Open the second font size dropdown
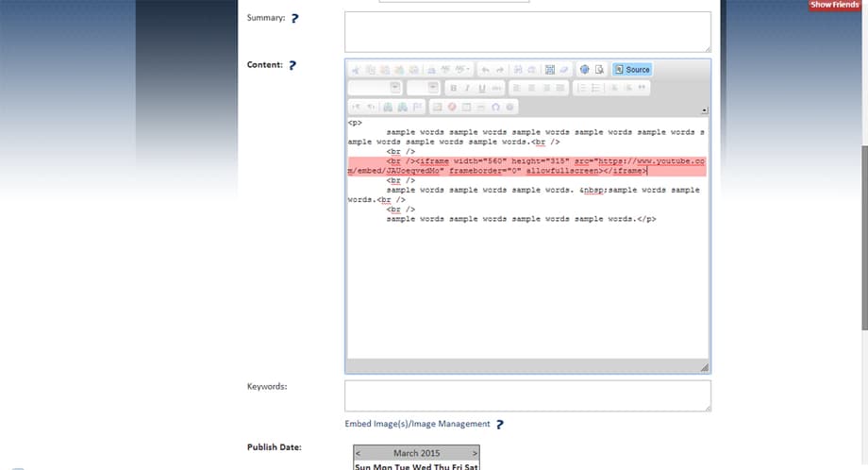The width and height of the screenshot is (868, 470). coord(422,88)
